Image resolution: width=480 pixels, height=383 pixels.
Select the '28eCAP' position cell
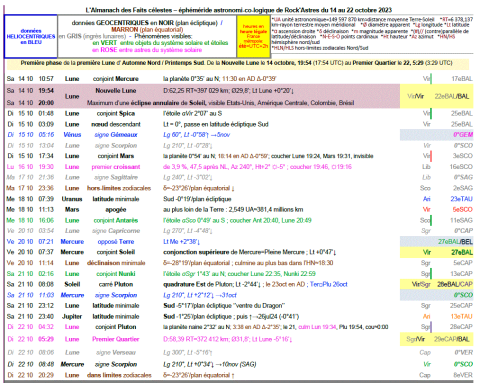[462, 327]
